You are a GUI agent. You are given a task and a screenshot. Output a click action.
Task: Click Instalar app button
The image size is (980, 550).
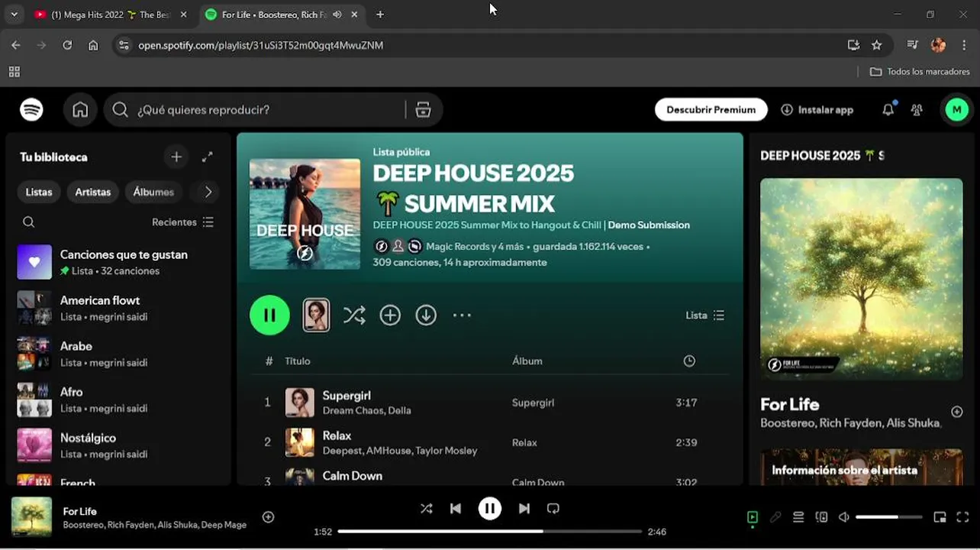point(817,110)
